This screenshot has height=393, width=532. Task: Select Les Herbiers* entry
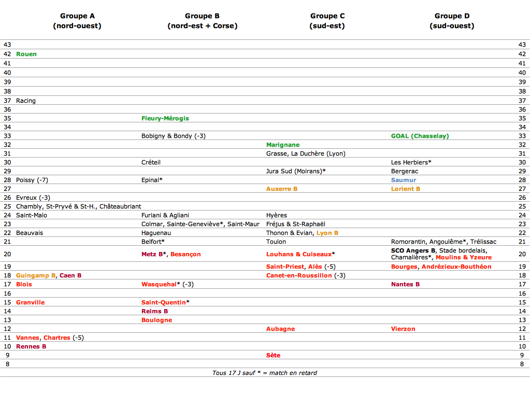tap(411, 162)
